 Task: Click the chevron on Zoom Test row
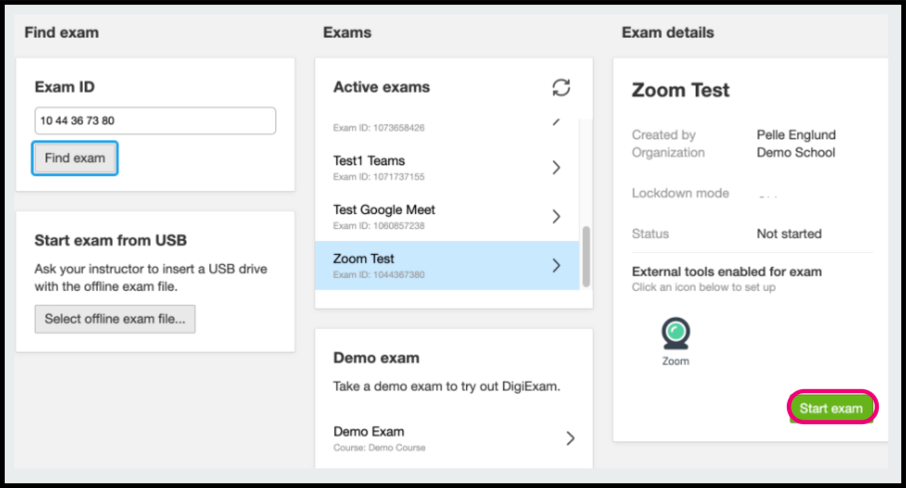coord(556,266)
